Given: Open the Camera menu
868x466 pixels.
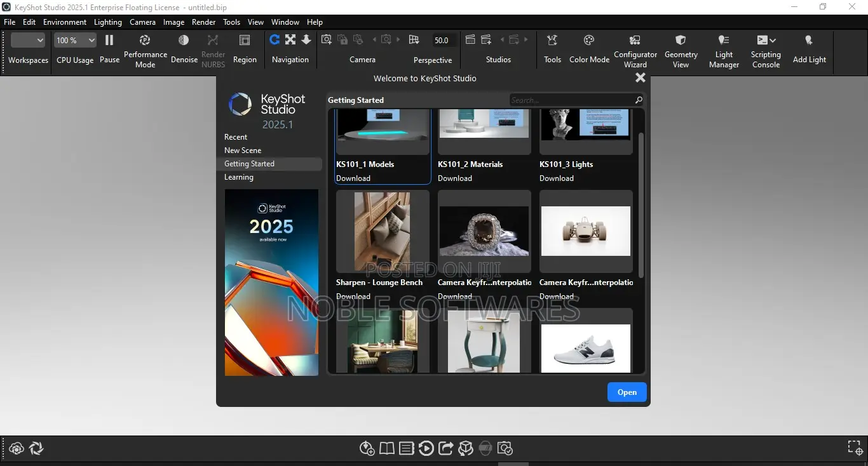Looking at the screenshot, I should point(142,22).
